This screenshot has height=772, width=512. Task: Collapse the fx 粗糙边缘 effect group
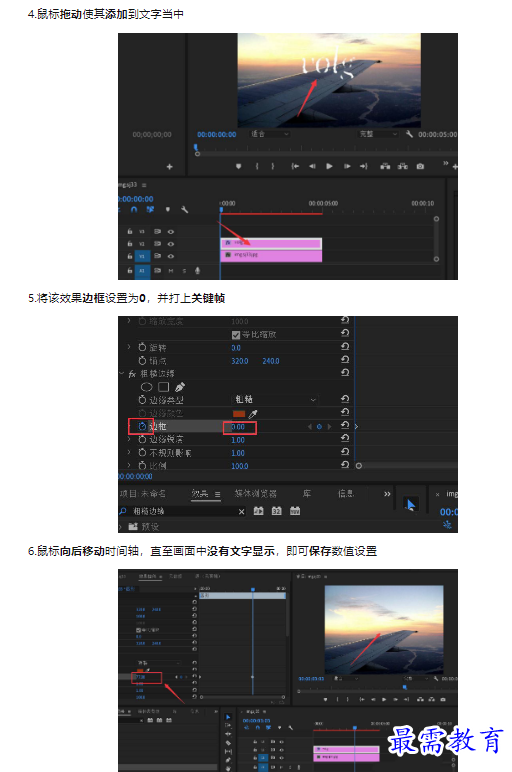coord(122,373)
